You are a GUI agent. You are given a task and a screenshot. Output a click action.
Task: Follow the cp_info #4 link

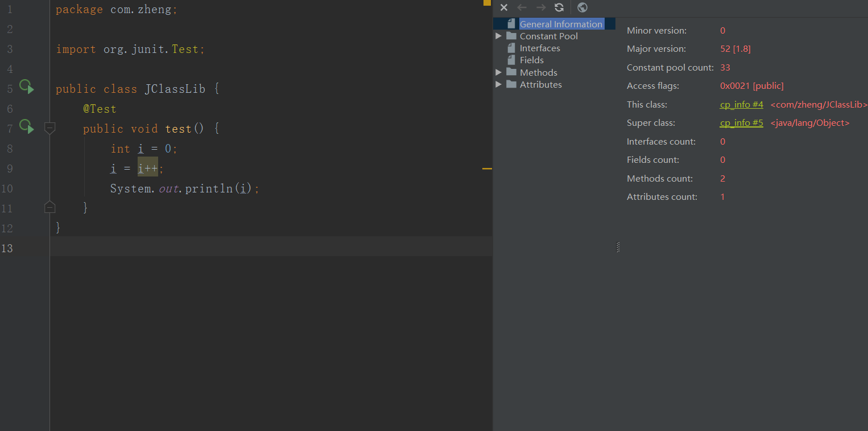point(741,105)
